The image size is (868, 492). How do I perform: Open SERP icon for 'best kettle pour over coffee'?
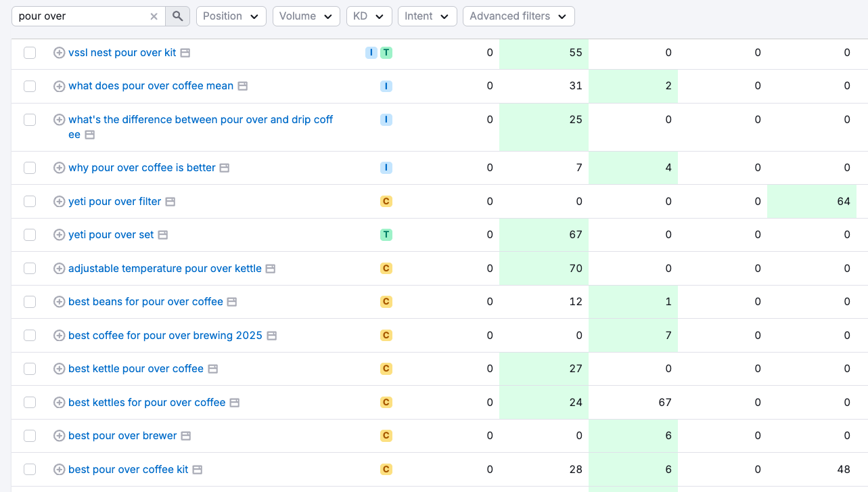coord(213,369)
